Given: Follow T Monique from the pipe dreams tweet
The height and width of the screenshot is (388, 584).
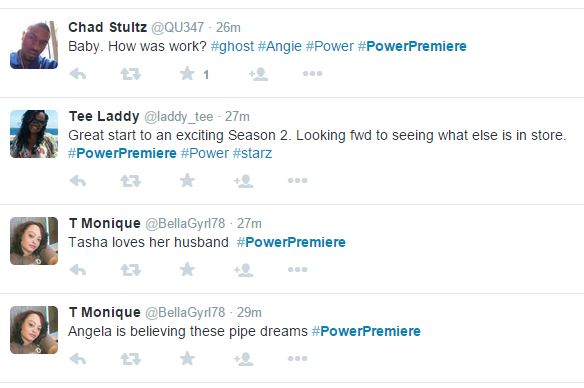Looking at the screenshot, I should (244, 359).
